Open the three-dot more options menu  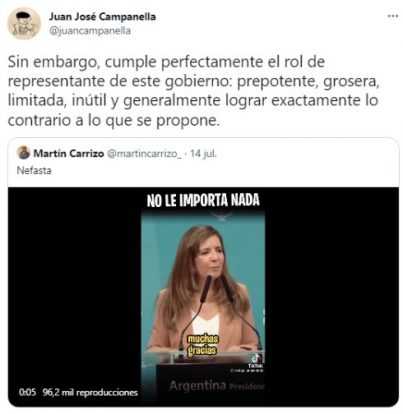393,16
